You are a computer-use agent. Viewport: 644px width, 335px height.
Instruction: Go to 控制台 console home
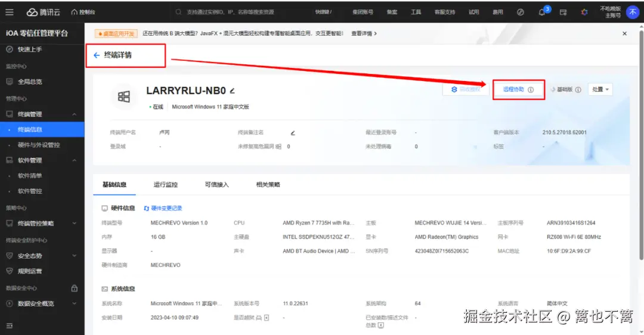click(x=83, y=13)
